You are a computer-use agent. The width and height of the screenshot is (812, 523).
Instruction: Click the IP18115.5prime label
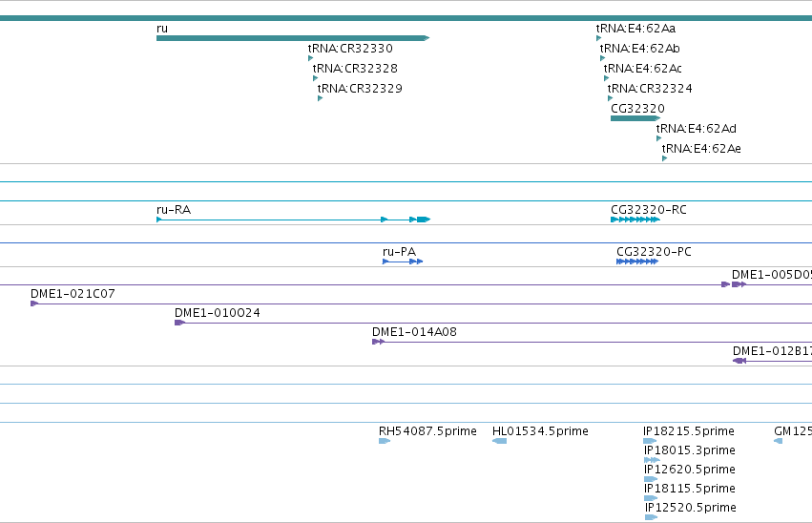(690, 489)
